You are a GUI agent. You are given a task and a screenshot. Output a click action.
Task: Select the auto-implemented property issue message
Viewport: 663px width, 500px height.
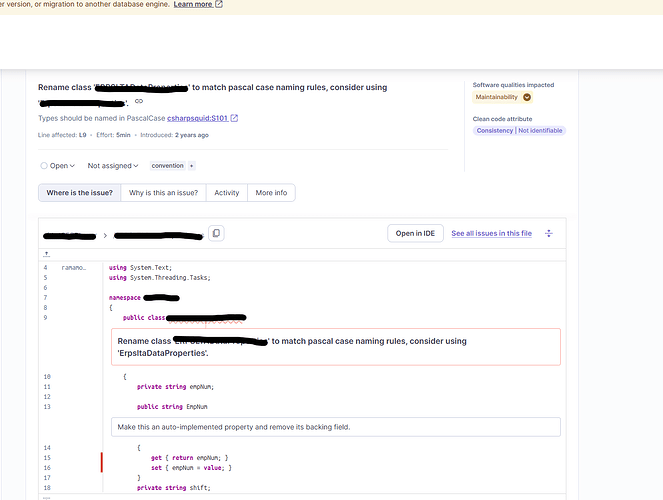pyautogui.click(x=336, y=427)
